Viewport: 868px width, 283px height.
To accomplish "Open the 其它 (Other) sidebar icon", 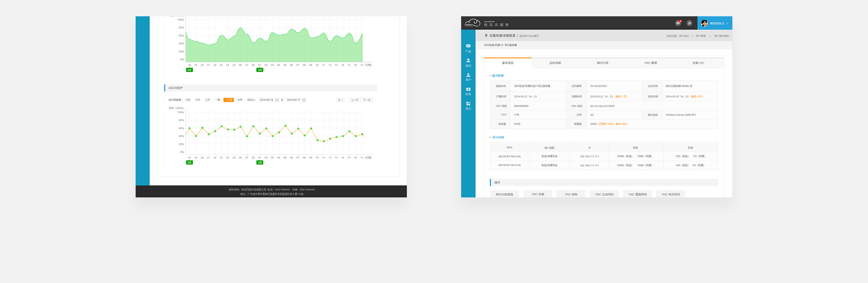I will [x=468, y=106].
